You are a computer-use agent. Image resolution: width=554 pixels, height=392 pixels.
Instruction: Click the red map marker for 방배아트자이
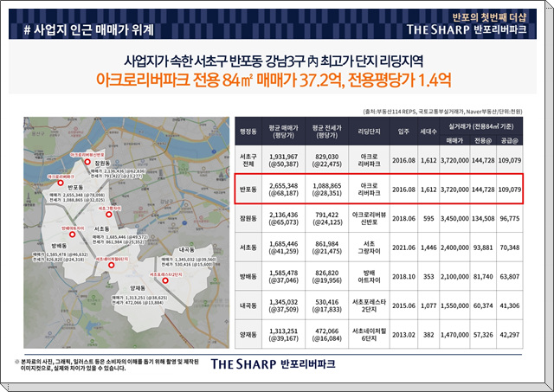pos(73,235)
